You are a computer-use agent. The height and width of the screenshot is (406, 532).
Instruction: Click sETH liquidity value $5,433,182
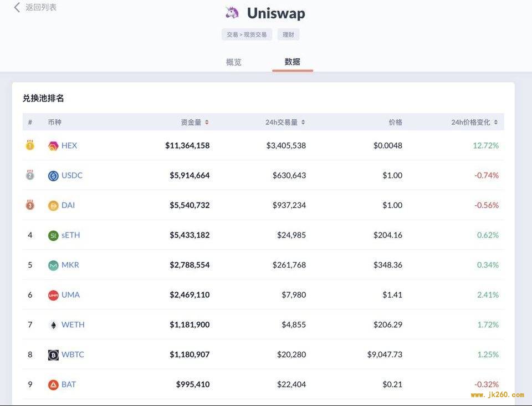[190, 235]
